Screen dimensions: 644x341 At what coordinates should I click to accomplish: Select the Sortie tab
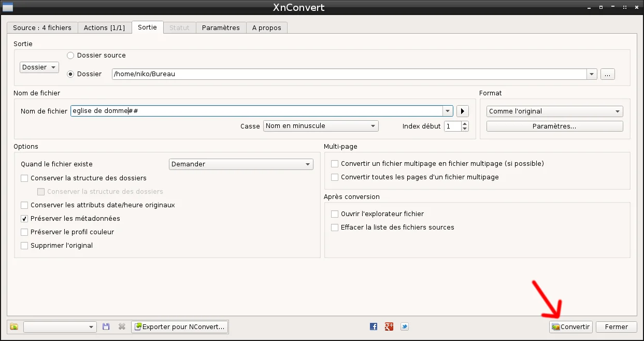coord(148,27)
